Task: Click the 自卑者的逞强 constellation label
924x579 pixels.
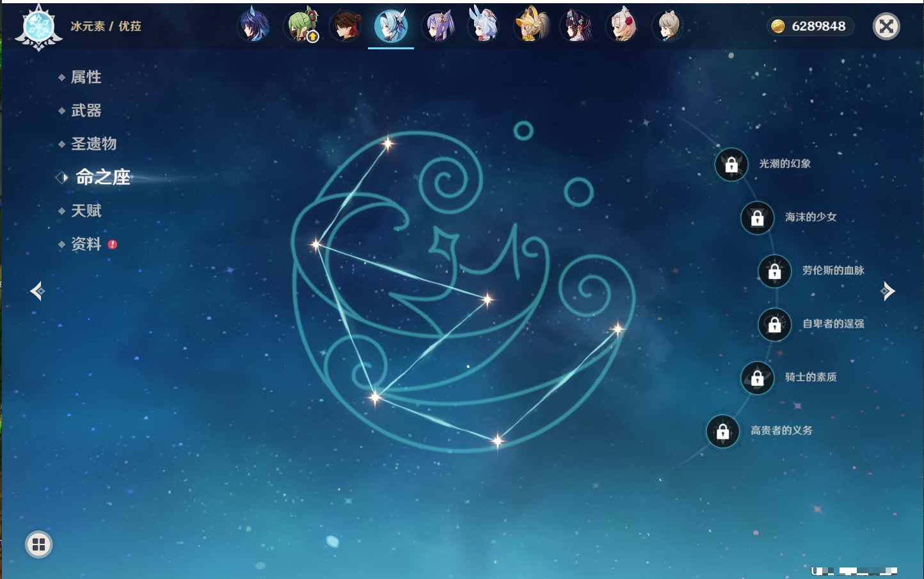Action: [x=833, y=324]
